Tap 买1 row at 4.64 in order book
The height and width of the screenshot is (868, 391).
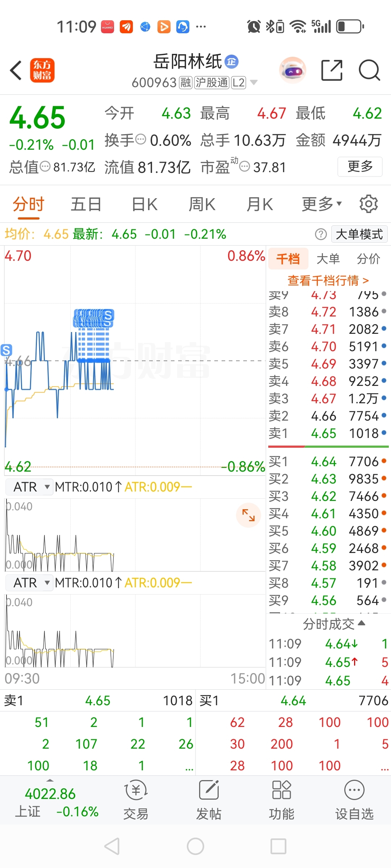tap(328, 461)
